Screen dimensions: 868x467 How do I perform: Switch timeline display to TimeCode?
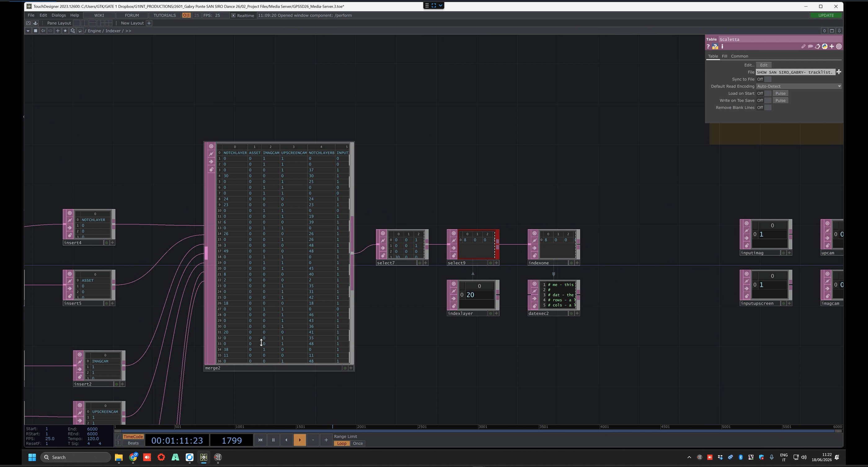(133, 437)
